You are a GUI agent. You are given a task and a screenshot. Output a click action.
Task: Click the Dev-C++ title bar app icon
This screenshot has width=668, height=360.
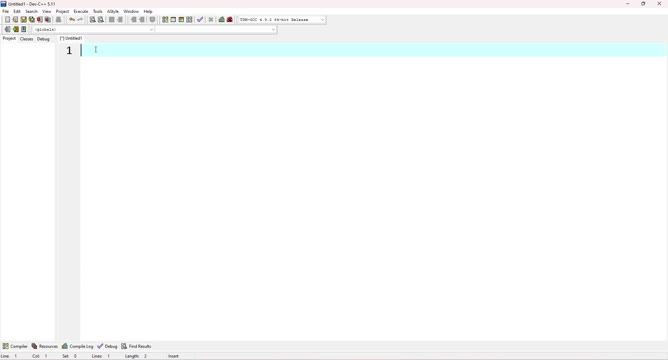coord(3,3)
